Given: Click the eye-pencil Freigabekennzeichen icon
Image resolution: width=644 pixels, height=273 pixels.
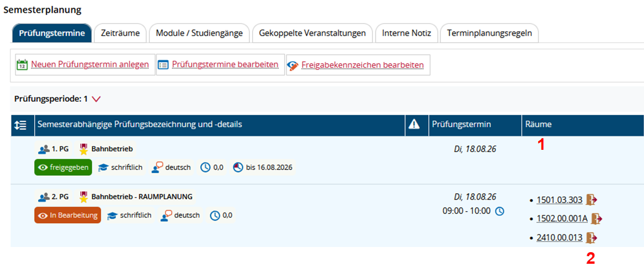Looking at the screenshot, I should pyautogui.click(x=292, y=65).
